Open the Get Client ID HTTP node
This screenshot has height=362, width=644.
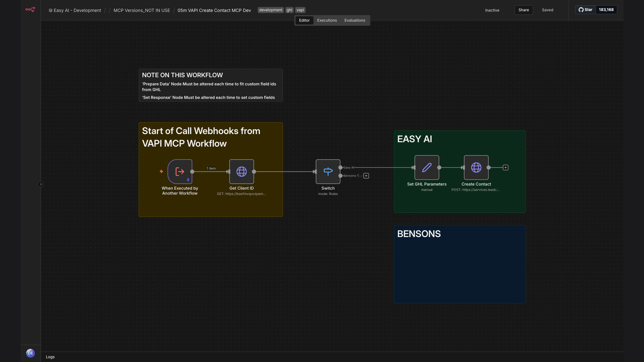[241, 172]
